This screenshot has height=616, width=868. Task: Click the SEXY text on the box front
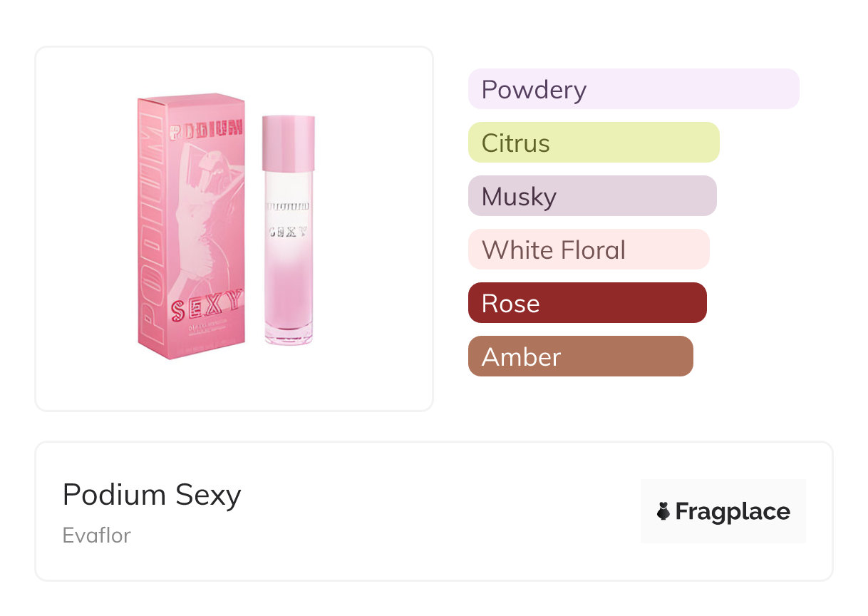tap(207, 305)
